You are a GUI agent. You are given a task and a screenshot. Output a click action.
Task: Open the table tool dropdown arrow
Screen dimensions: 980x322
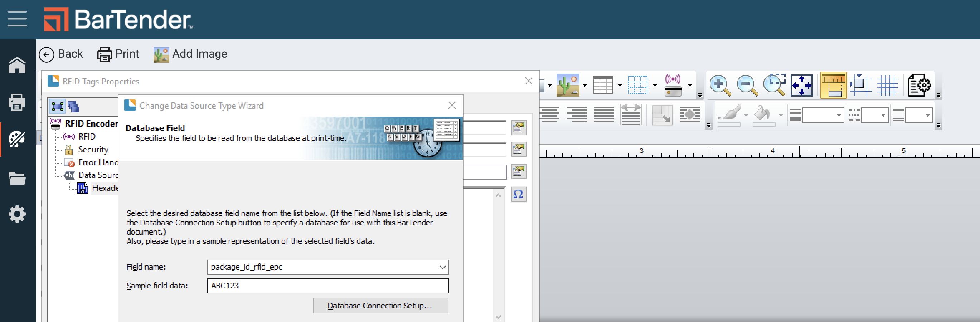pos(620,85)
